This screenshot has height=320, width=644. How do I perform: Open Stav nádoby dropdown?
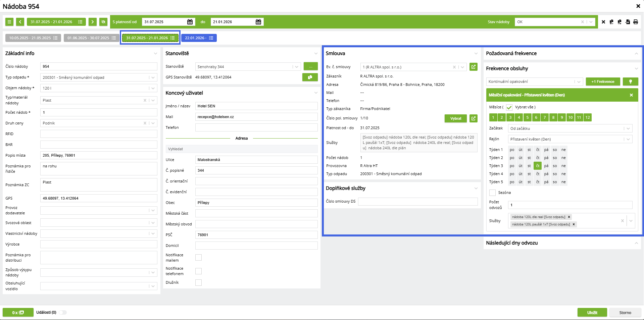591,22
